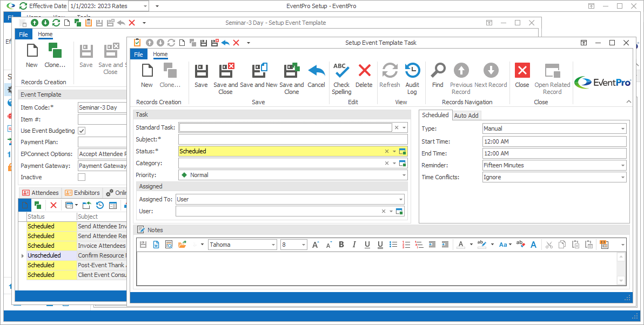This screenshot has height=325, width=644.
Task: Select the Scheduled tab
Action: pyautogui.click(x=435, y=115)
